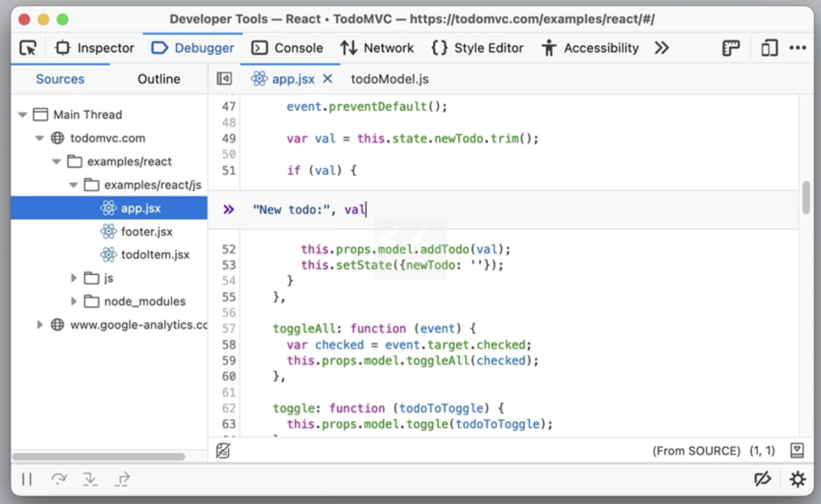This screenshot has height=504, width=821.
Task: Click the sources tree horizontal scrollbar
Action: (98, 456)
